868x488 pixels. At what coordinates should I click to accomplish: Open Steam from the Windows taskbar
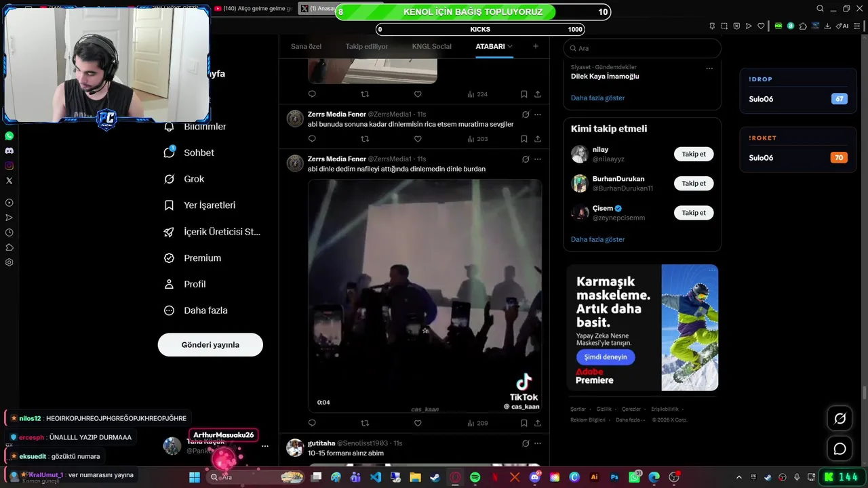pyautogui.click(x=435, y=477)
